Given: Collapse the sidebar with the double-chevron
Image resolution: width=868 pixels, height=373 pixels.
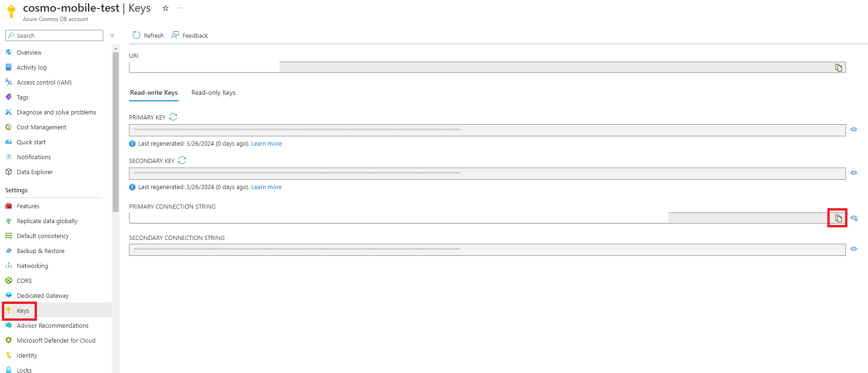Looking at the screenshot, I should tap(112, 35).
